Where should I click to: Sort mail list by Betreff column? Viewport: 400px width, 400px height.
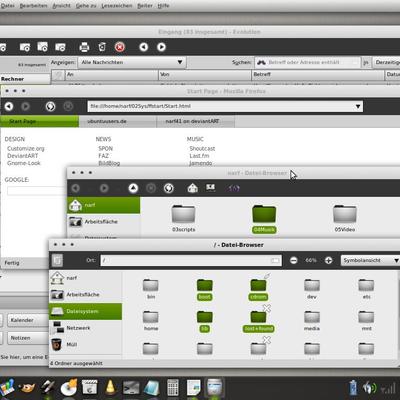318,74
